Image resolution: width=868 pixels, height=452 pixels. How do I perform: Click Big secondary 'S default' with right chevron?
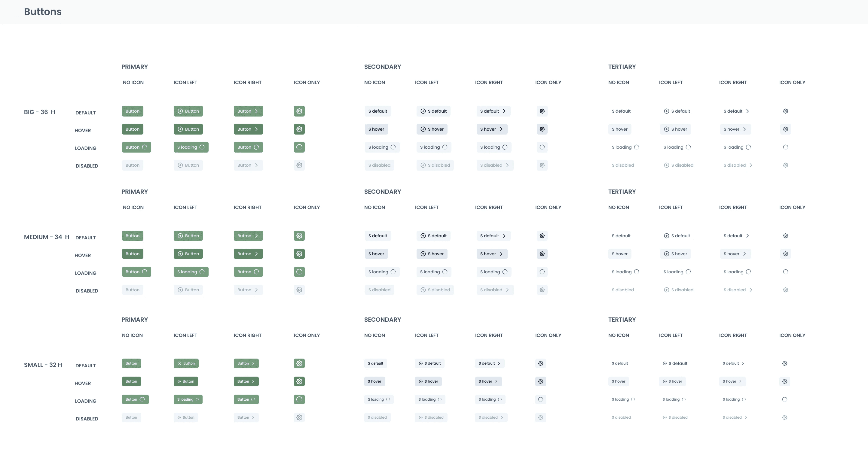(x=493, y=111)
